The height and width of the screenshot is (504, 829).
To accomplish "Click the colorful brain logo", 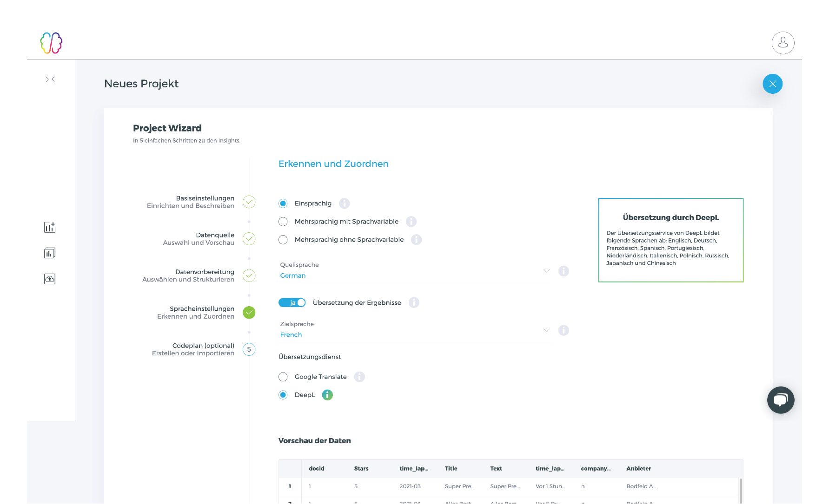I will pyautogui.click(x=51, y=43).
